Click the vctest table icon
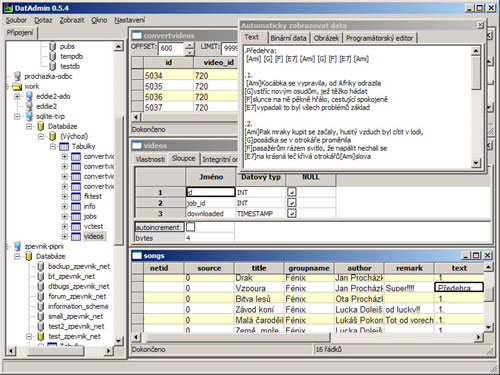Screen dimensions: 500x375 76,227
